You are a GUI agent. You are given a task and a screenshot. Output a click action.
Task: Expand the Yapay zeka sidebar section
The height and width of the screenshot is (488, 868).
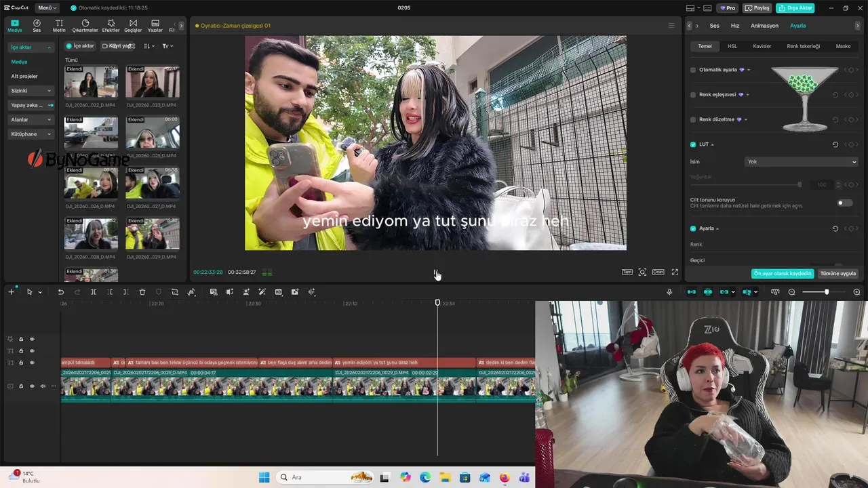click(x=31, y=105)
